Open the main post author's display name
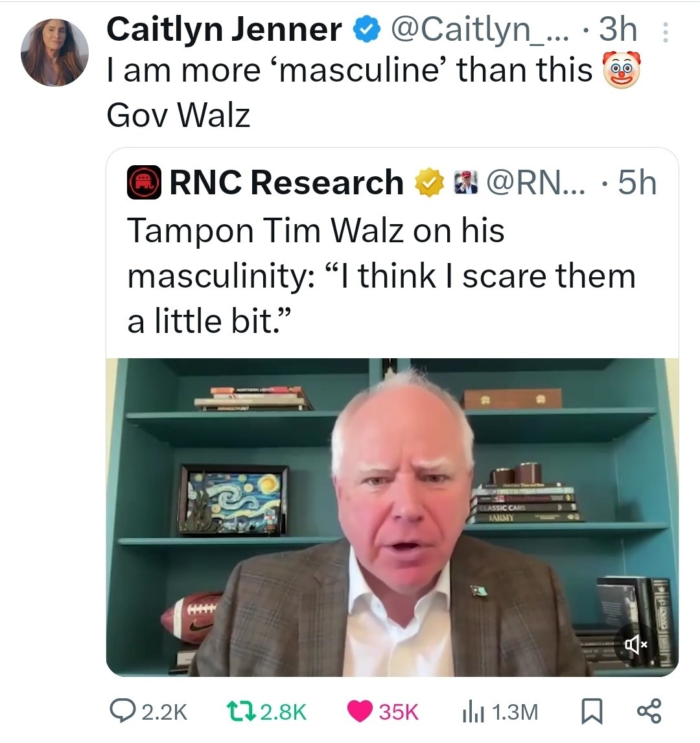700x743 pixels. [x=224, y=30]
